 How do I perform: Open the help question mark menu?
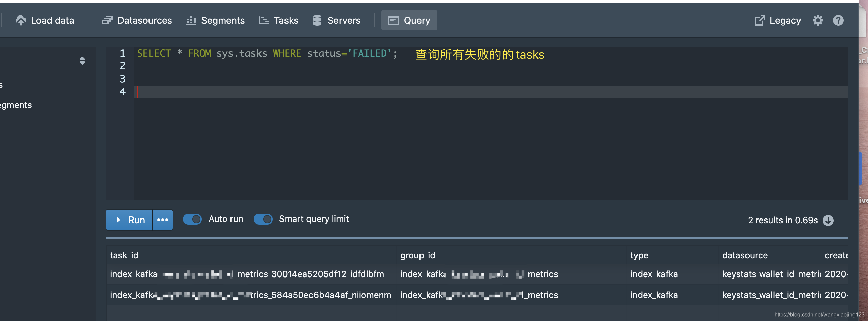[x=838, y=20]
